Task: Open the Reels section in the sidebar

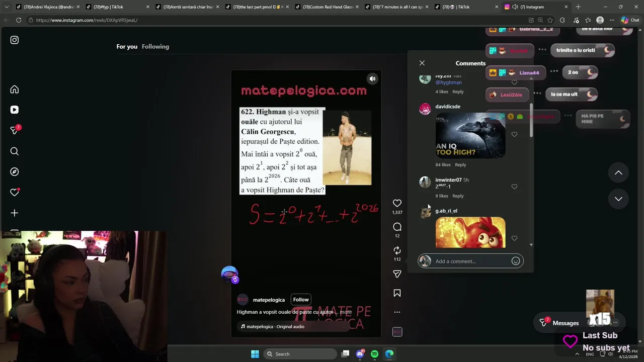Action: pyautogui.click(x=15, y=110)
